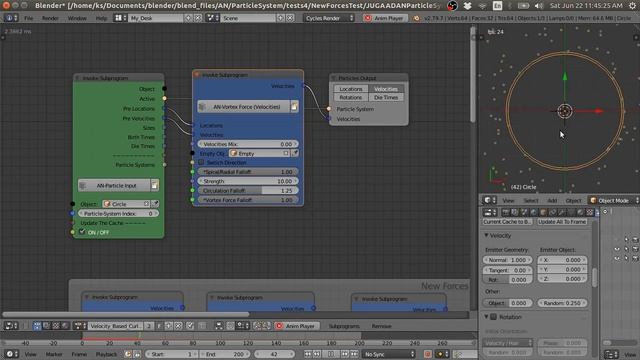Open the File menu
This screenshot has width=640, height=360.
pyautogui.click(x=29, y=18)
